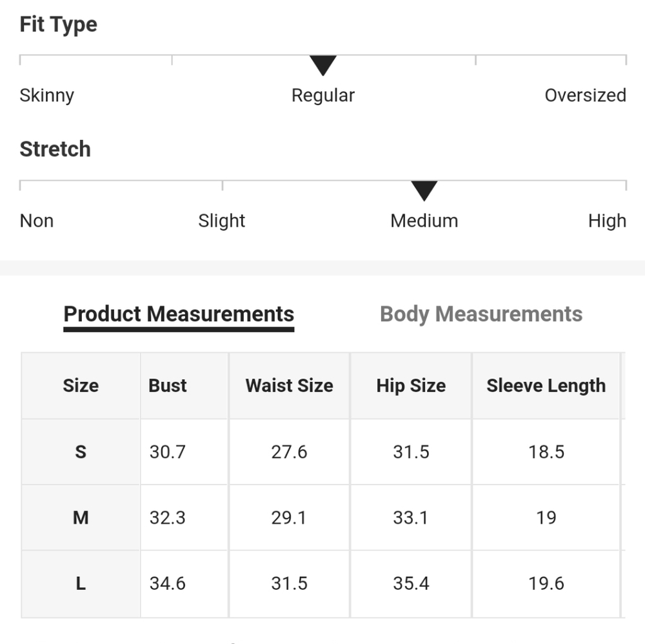
Task: Click the Regular fit label
Action: (x=323, y=96)
